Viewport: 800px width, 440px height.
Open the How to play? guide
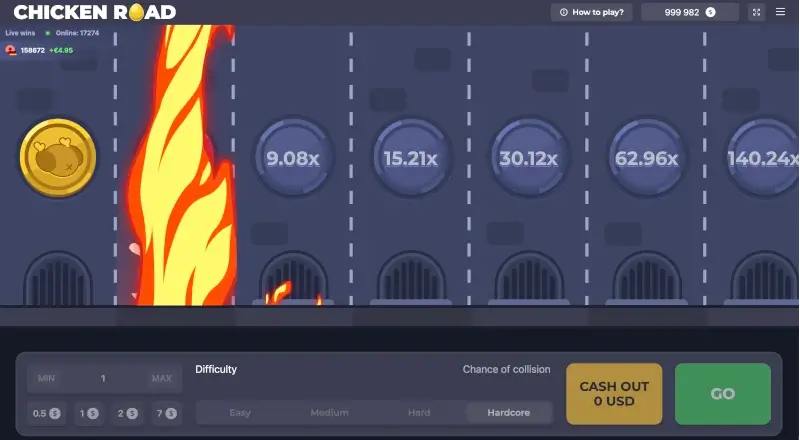[x=592, y=12]
